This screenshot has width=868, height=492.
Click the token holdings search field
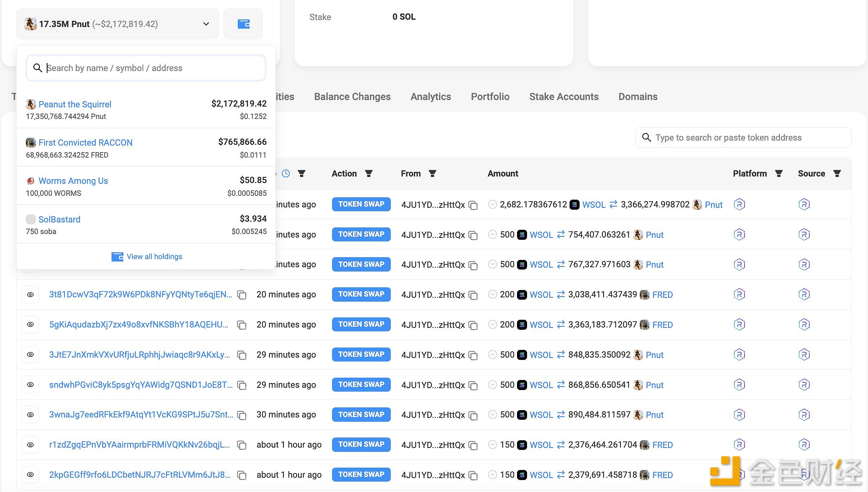click(x=146, y=68)
